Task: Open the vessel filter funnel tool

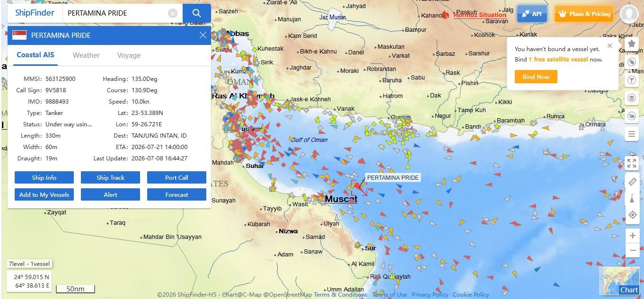Action: coord(632,80)
